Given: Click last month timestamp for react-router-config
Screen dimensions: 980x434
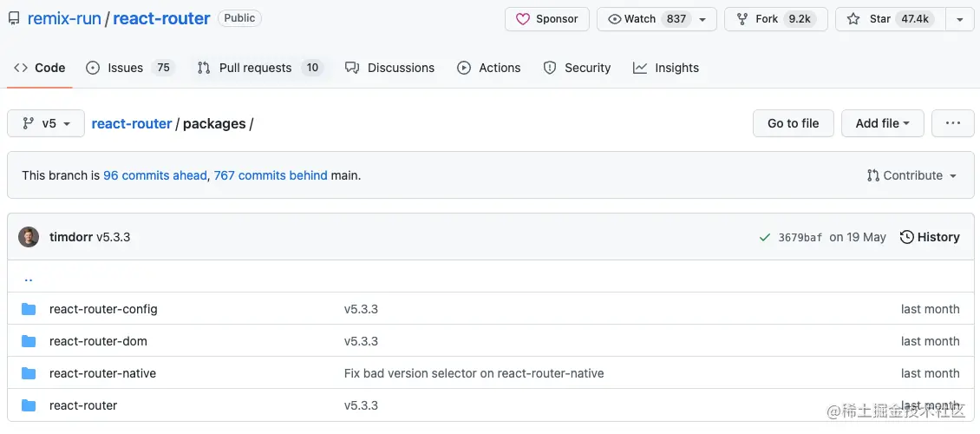Looking at the screenshot, I should (930, 309).
